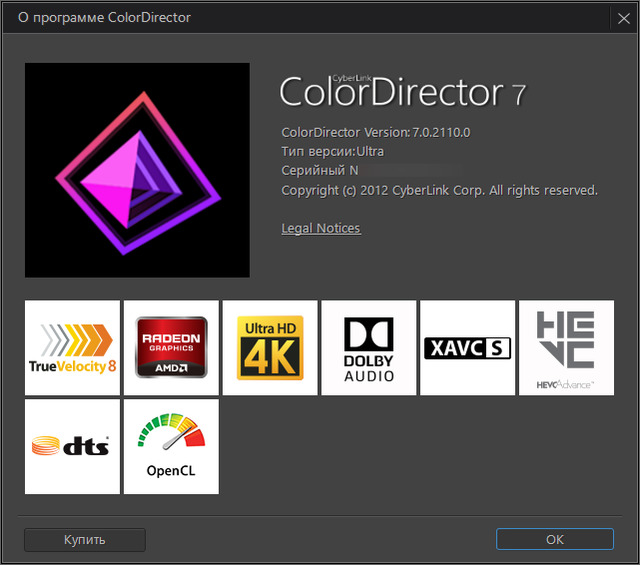Screen dimensions: 640x565
Task: Click the Dolby Audio logo
Action: click(x=369, y=347)
